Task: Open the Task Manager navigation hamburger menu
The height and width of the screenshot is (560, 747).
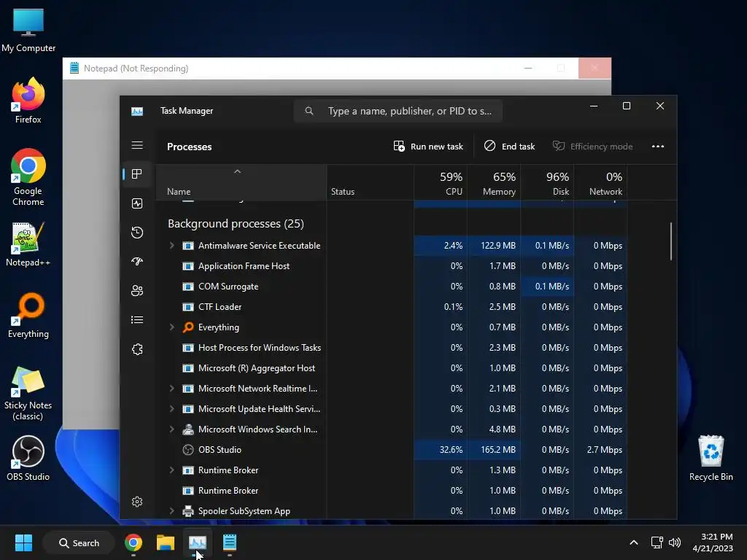Action: [137, 145]
